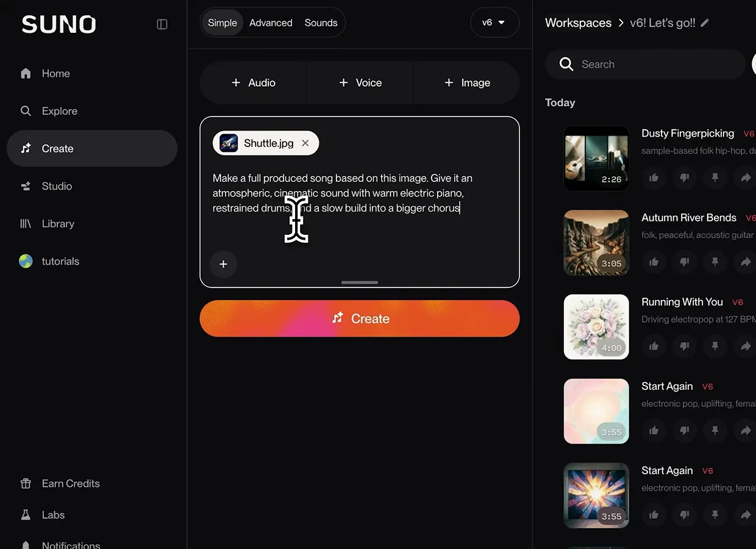This screenshot has height=549, width=756.
Task: Click the Shuttle.jpg thumbnail chip
Action: pos(229,143)
